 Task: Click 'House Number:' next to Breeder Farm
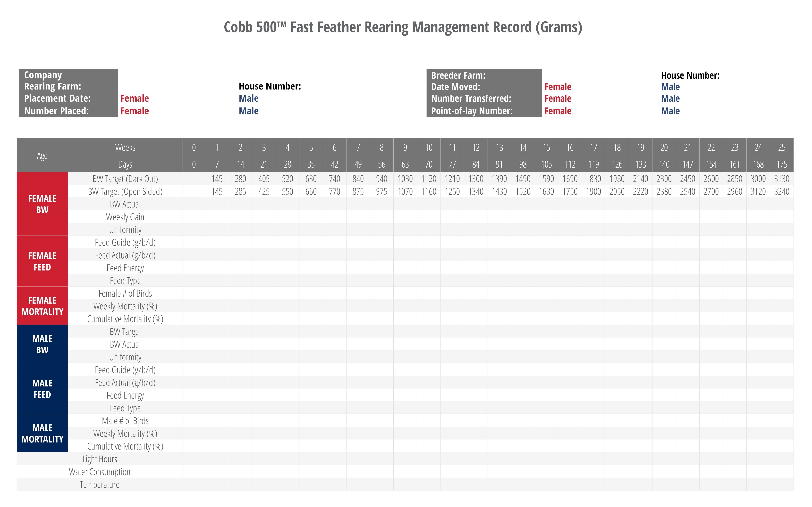coord(690,75)
